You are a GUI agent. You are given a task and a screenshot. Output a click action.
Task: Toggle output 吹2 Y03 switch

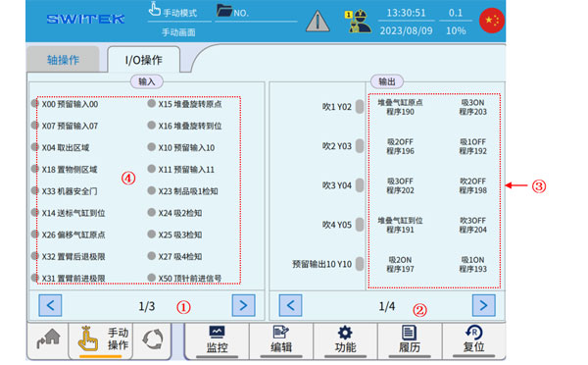point(360,146)
